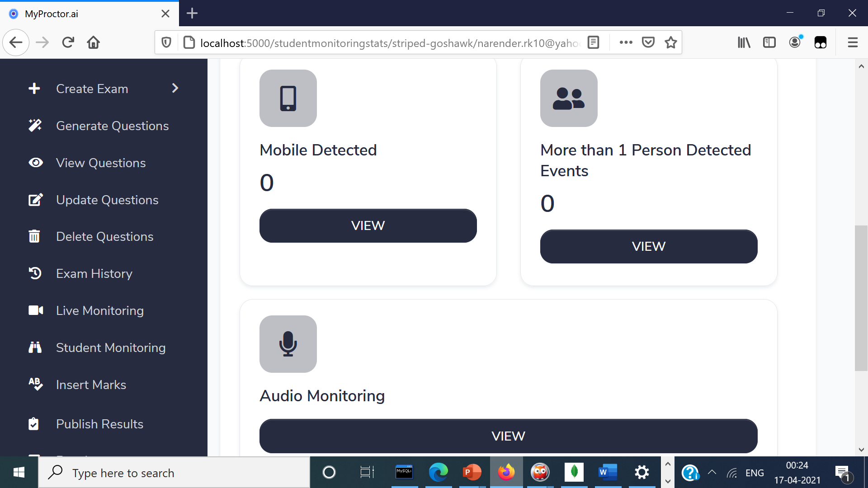Open the page actions three-dots menu
This screenshot has height=488, width=868.
[626, 42]
